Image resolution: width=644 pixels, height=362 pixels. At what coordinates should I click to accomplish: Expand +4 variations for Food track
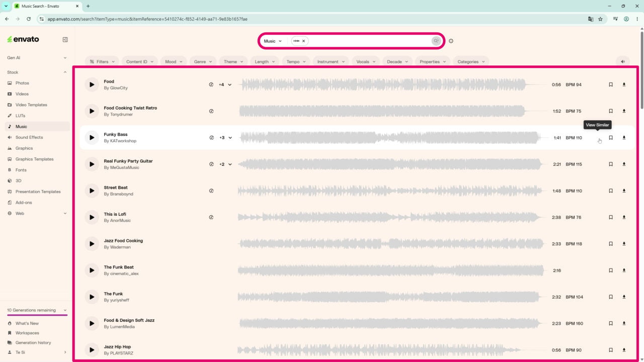point(225,84)
